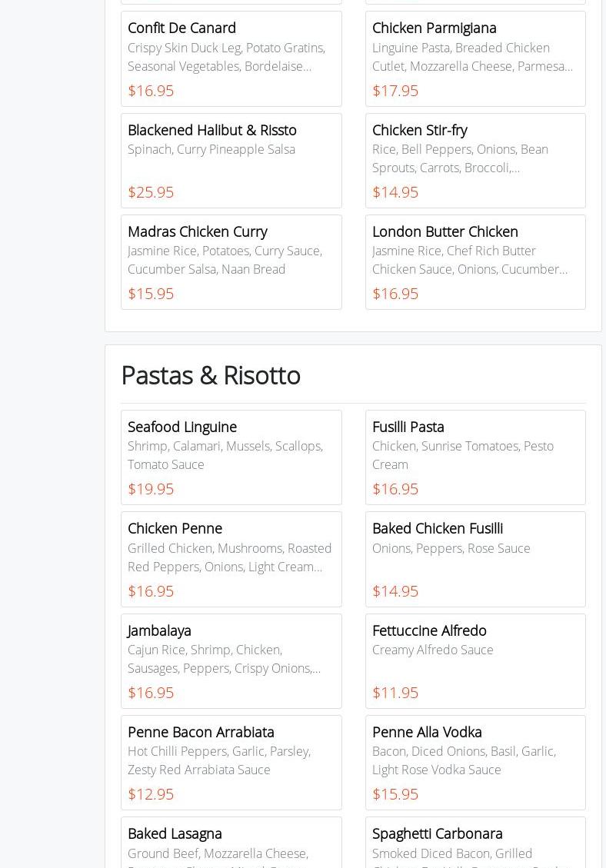Click the Jambalaya ingredients description text
This screenshot has height=868, width=606.
[x=224, y=659]
